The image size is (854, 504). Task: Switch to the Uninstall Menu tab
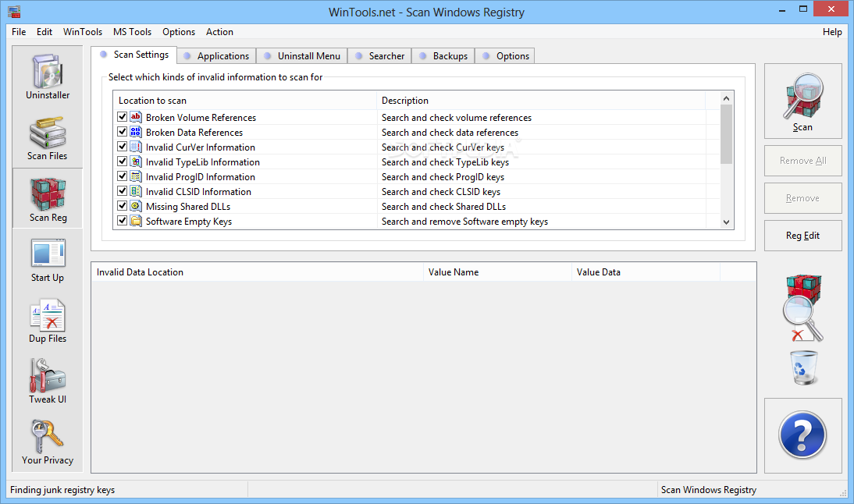coord(302,55)
